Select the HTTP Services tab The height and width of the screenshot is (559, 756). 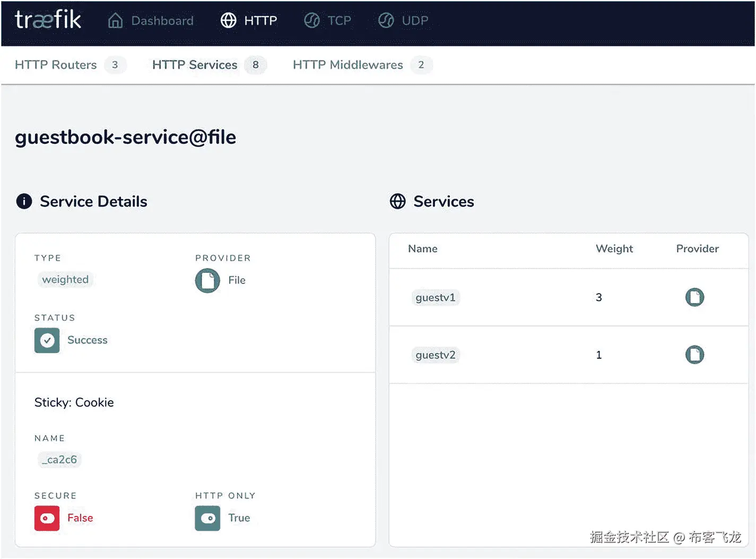(x=195, y=65)
